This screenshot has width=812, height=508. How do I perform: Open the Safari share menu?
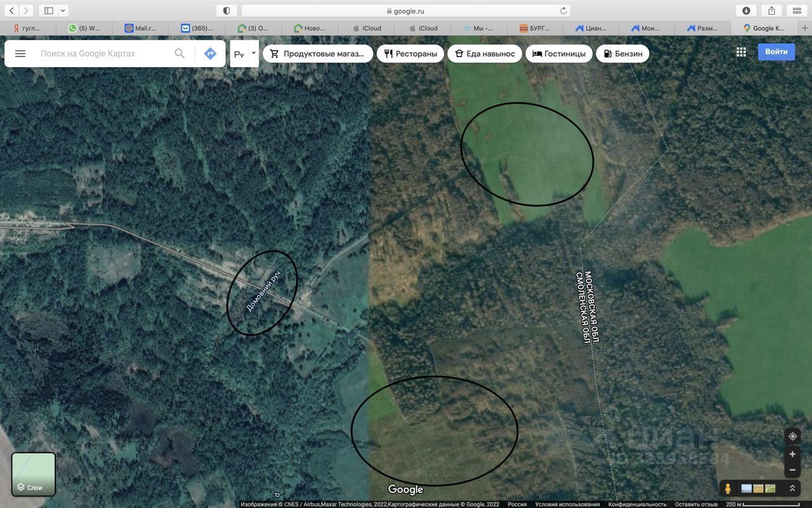(771, 11)
